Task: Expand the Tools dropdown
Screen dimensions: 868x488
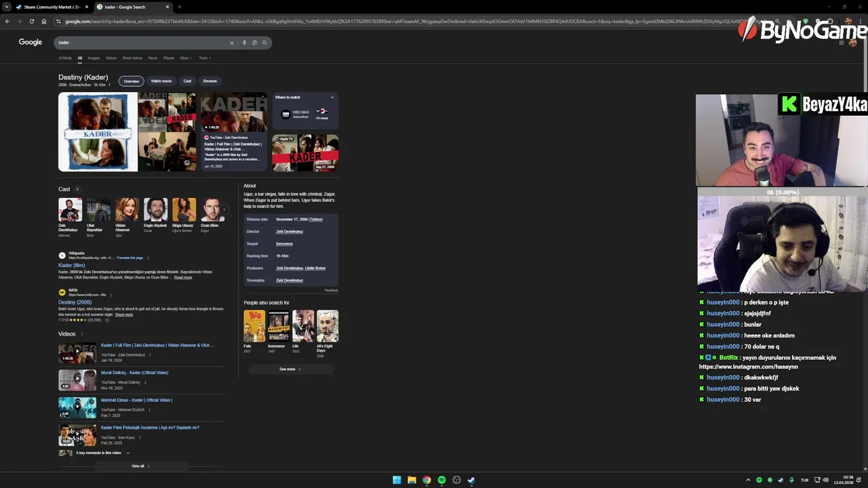Action: (205, 58)
